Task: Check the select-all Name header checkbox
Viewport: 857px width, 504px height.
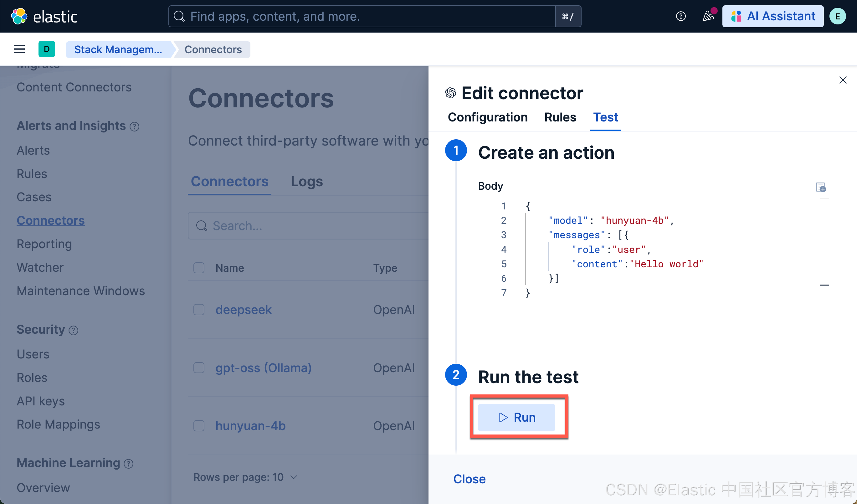Action: click(199, 268)
